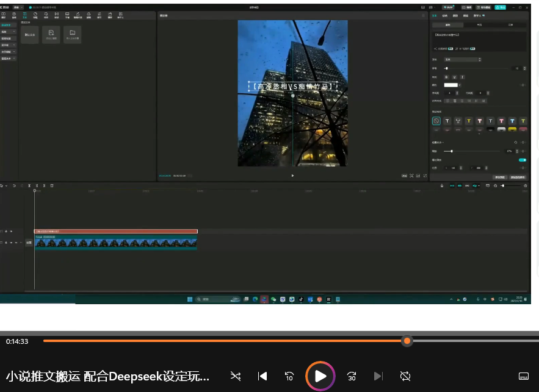Viewport: 539px width, 392px height.
Task: Open the Stickers tab in the top toolbar
Action: 35,15
